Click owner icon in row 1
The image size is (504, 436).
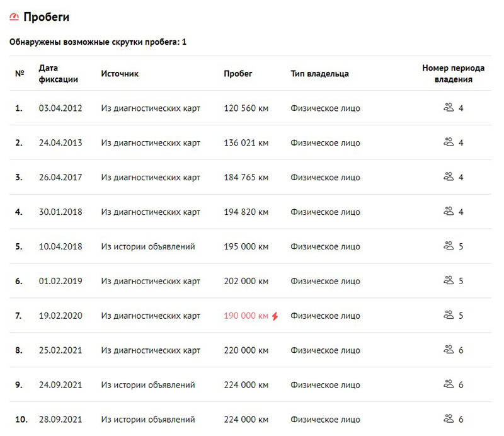pos(449,108)
